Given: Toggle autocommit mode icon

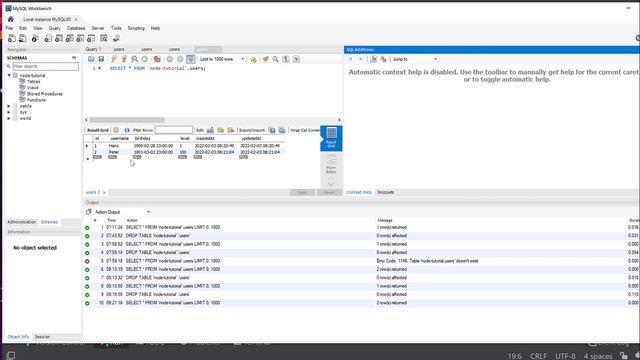Looking at the screenshot, I should [191, 59].
